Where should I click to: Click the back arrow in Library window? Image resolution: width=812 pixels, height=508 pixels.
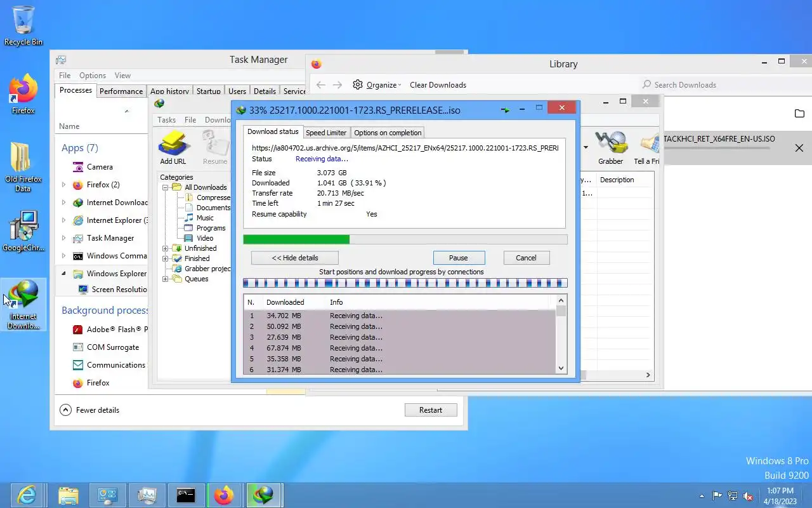tap(321, 84)
